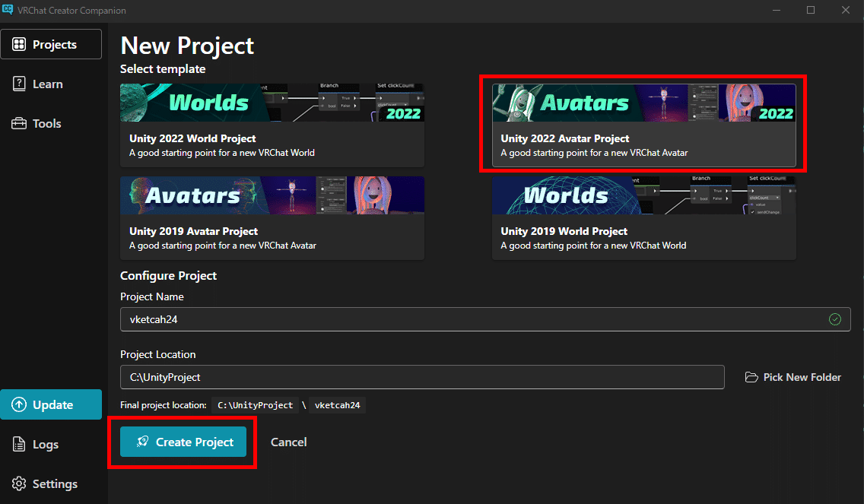Click Pick New Folder
The width and height of the screenshot is (864, 504).
point(801,376)
